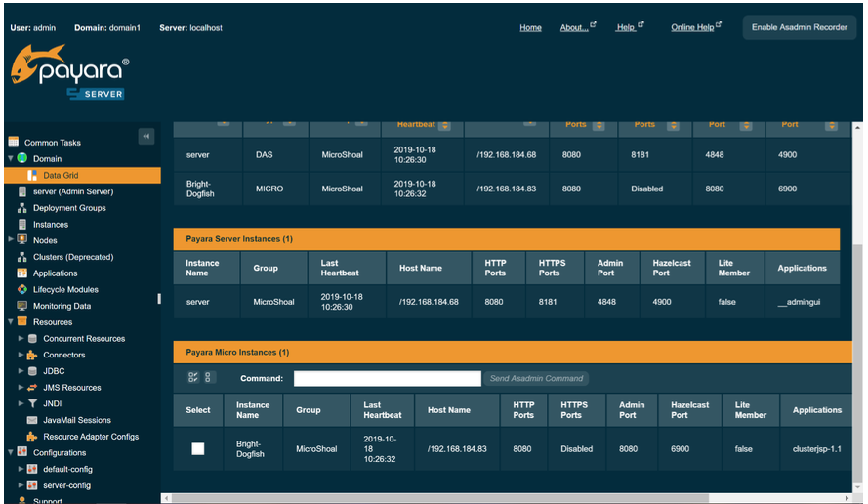Open the Home link in header

pos(530,27)
